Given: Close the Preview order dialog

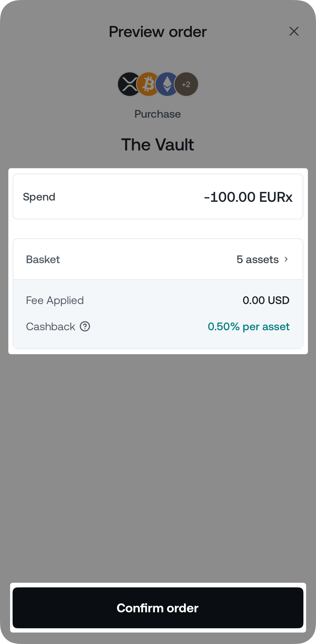Looking at the screenshot, I should coord(294,31).
